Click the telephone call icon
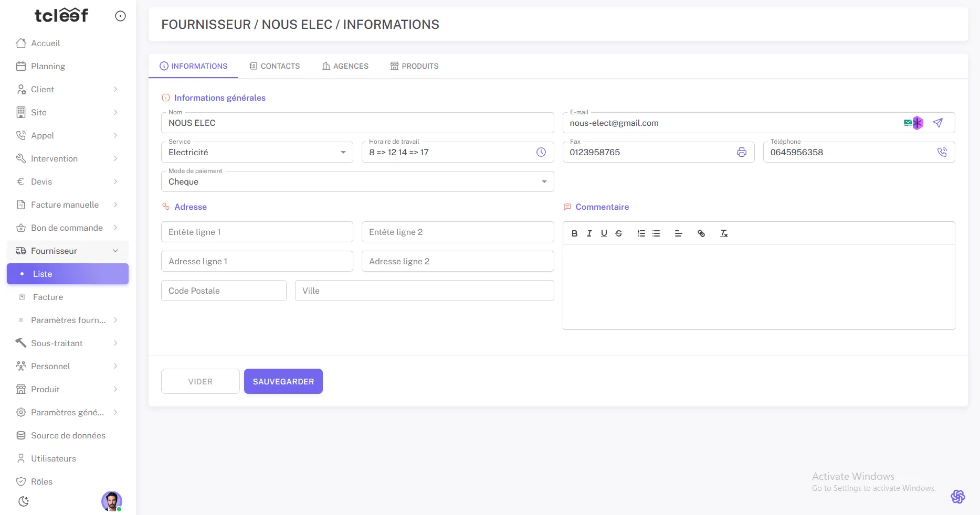The width and height of the screenshot is (980, 515). coord(942,152)
